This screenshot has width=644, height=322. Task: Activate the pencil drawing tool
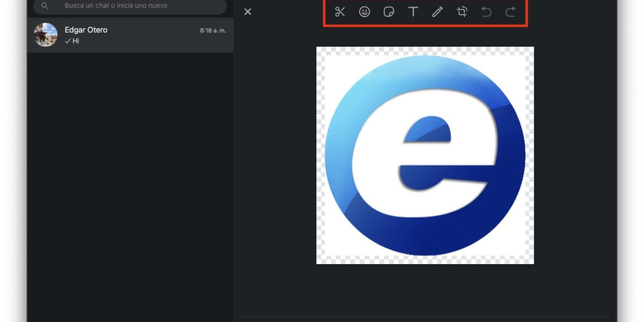tap(437, 12)
